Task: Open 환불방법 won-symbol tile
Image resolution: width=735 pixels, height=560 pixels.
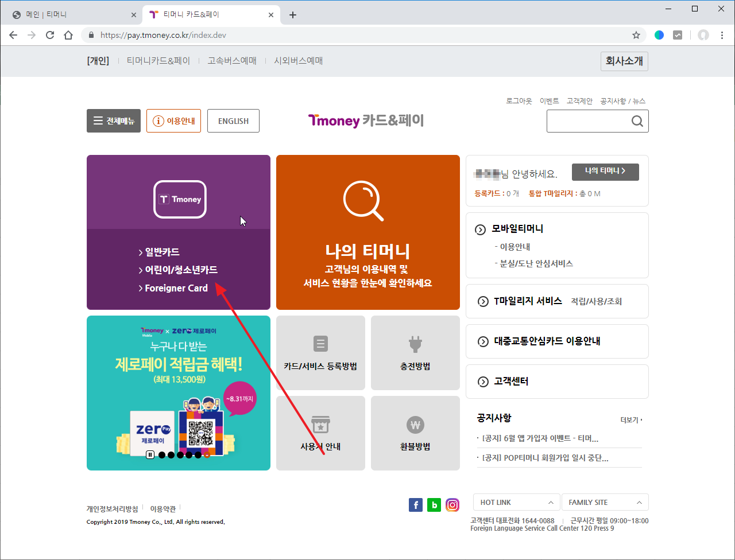Action: coord(415,433)
